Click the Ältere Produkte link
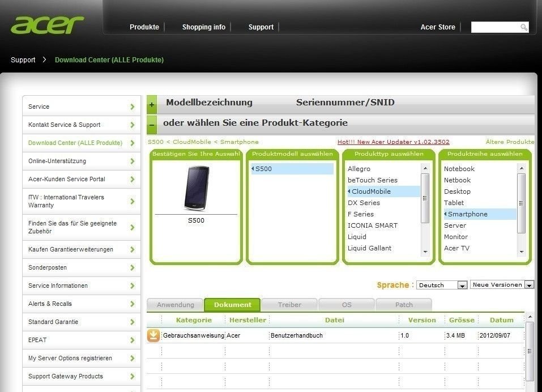Image resolution: width=542 pixels, height=392 pixels. (x=510, y=142)
